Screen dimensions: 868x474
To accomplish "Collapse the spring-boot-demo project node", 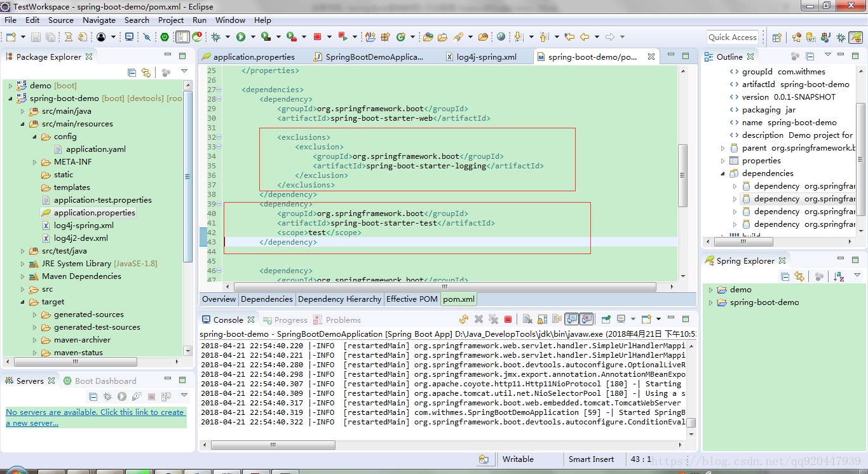I will pos(10,98).
